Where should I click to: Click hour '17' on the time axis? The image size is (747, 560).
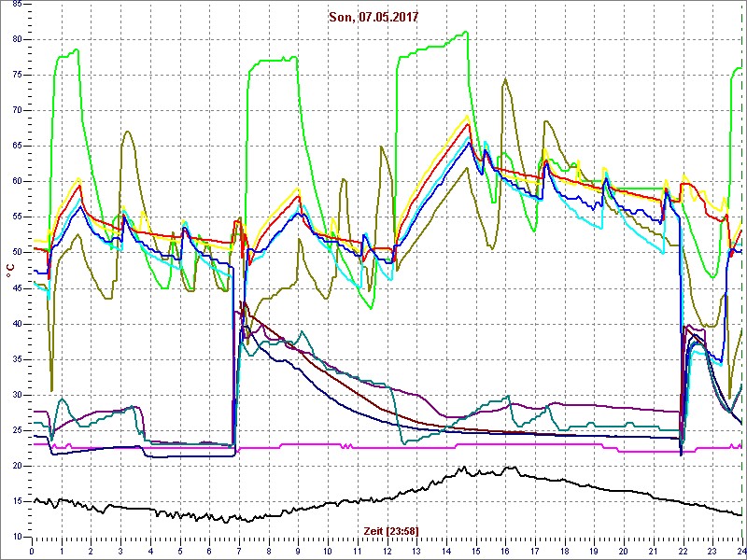pyautogui.click(x=535, y=552)
